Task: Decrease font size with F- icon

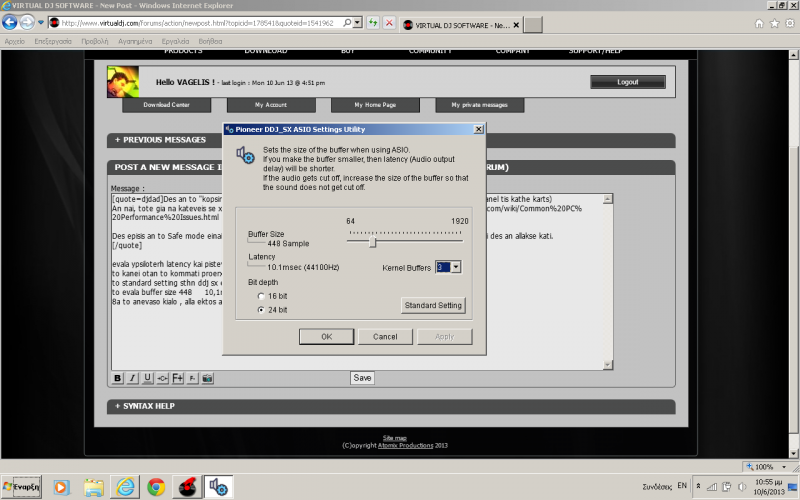Action: (192, 378)
